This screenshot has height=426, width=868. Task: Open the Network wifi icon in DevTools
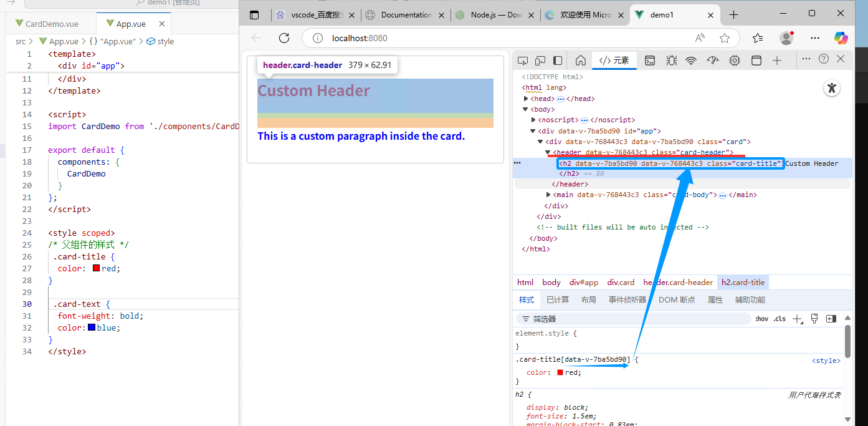[691, 61]
